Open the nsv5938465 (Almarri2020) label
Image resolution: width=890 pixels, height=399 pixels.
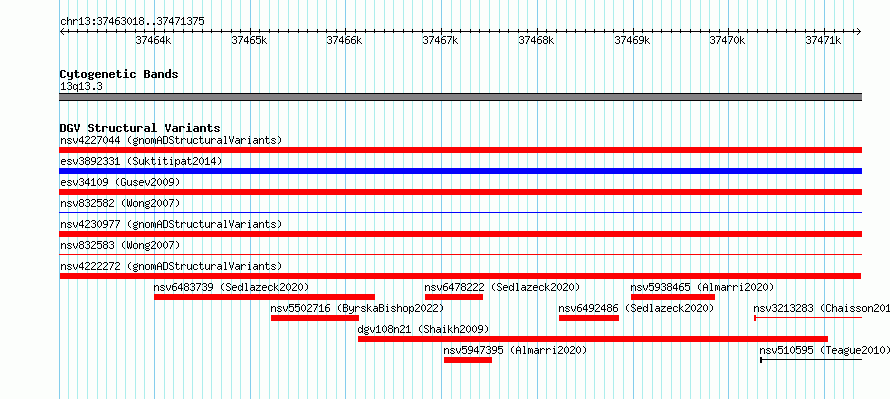click(702, 287)
